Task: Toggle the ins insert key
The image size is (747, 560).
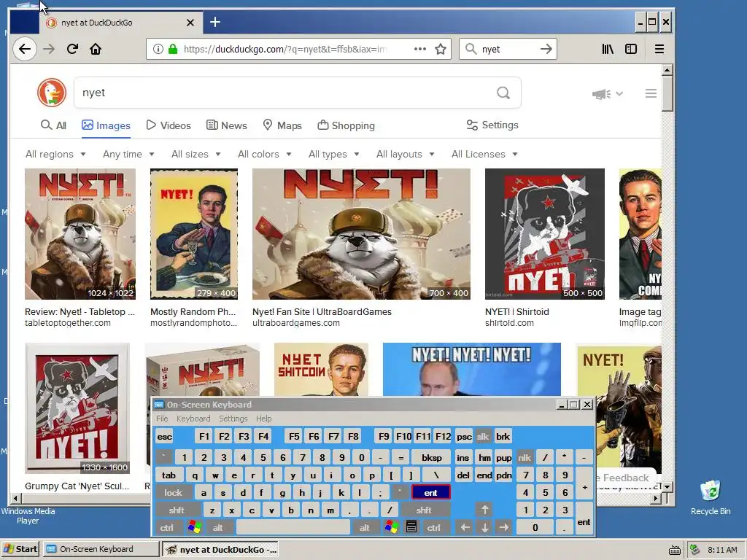Action: click(x=462, y=458)
